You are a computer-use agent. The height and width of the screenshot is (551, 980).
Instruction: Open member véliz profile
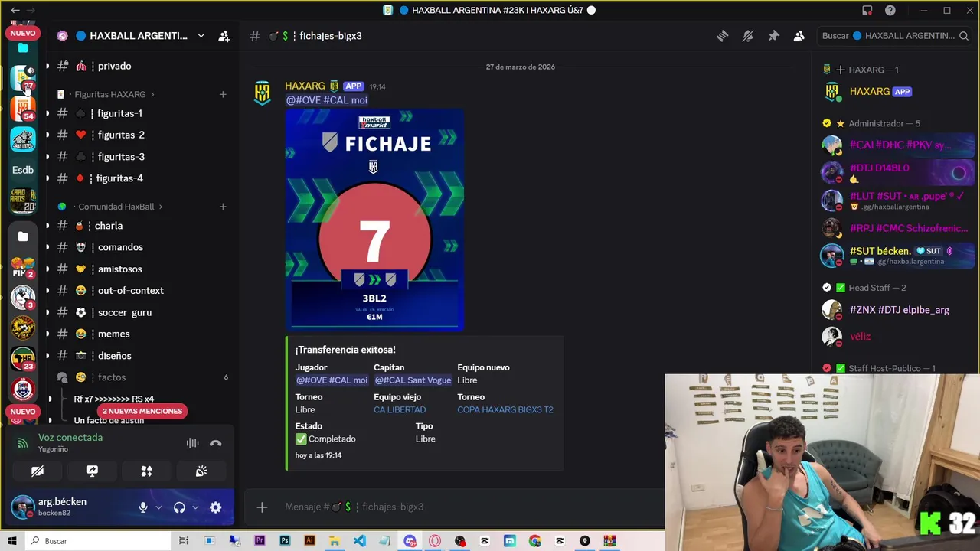896,336
